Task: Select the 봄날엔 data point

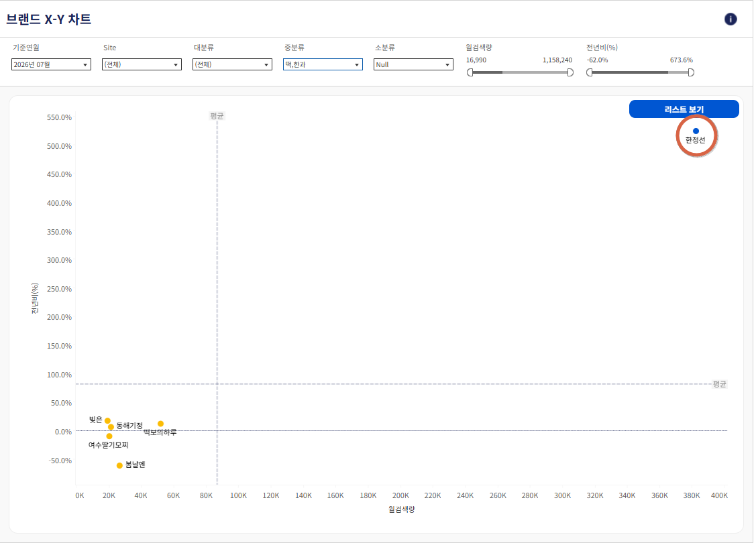Action: (119, 465)
